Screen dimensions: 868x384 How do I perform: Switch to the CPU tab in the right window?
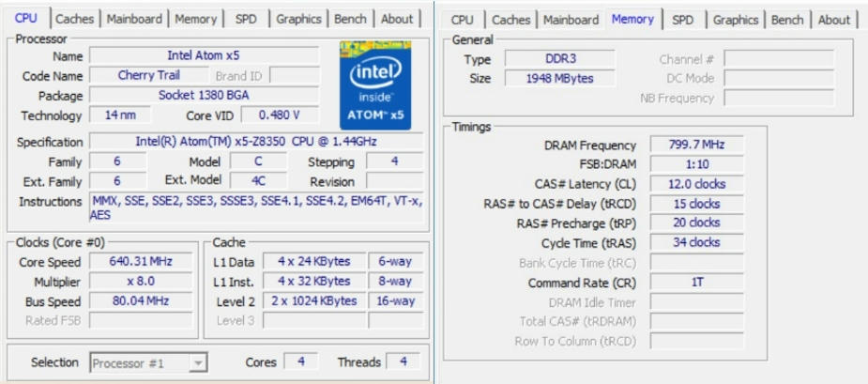pos(463,20)
